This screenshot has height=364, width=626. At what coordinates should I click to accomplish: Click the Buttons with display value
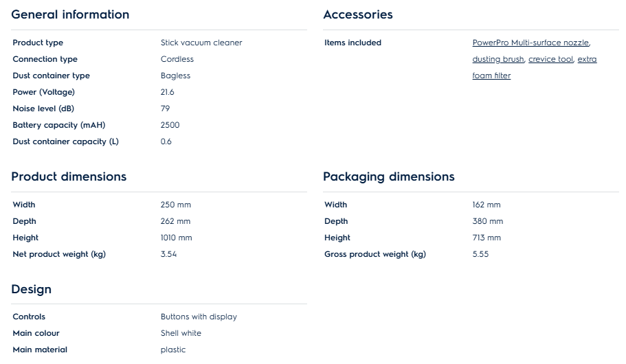click(199, 317)
